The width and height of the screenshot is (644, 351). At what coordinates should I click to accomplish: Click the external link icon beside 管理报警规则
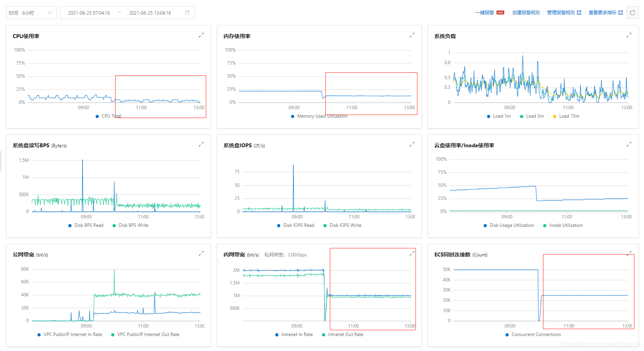point(579,13)
